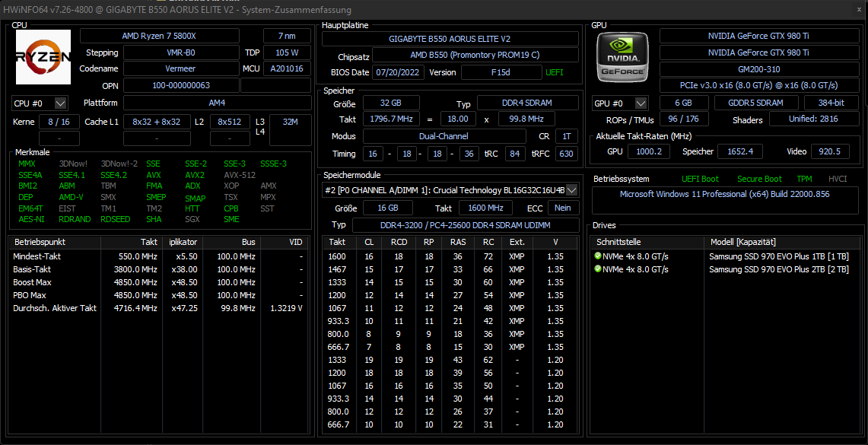Click the TPM label

click(x=804, y=180)
